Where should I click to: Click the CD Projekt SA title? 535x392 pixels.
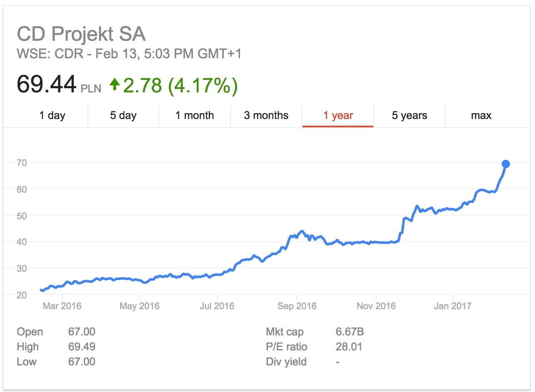(81, 34)
